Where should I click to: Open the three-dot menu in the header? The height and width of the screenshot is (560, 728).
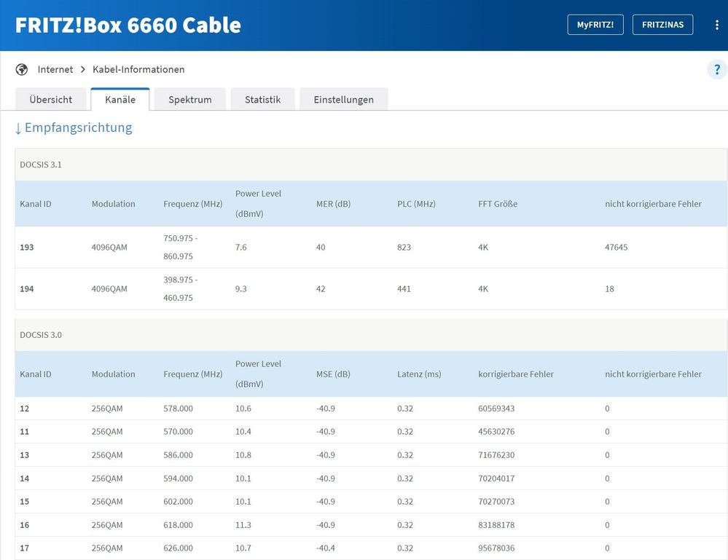[717, 25]
